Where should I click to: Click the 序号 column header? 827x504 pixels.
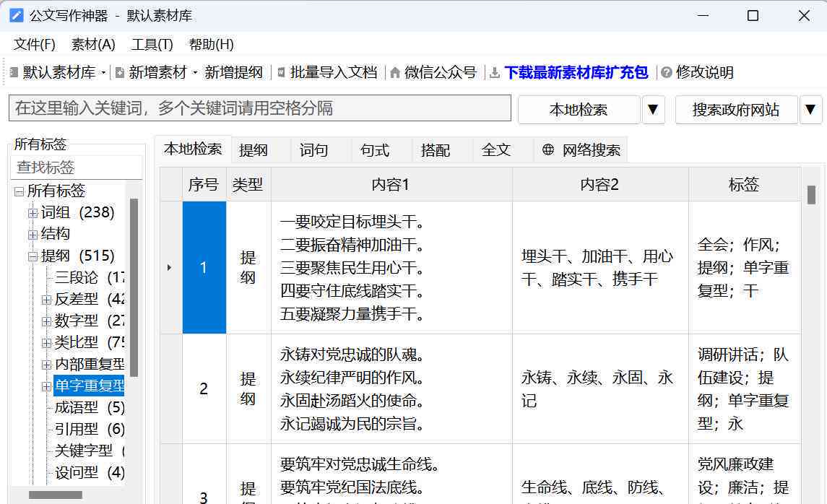(x=204, y=185)
